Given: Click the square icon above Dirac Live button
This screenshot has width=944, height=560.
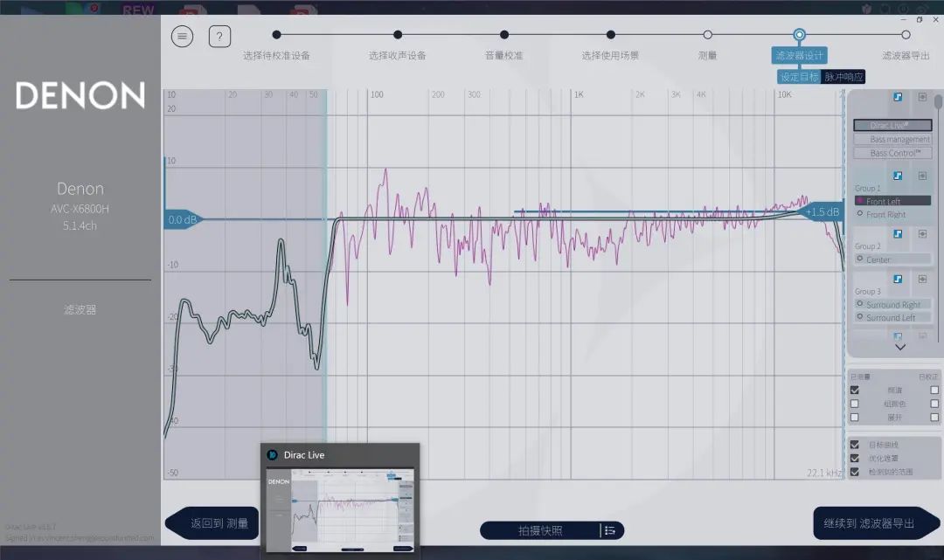Looking at the screenshot, I should 922,97.
